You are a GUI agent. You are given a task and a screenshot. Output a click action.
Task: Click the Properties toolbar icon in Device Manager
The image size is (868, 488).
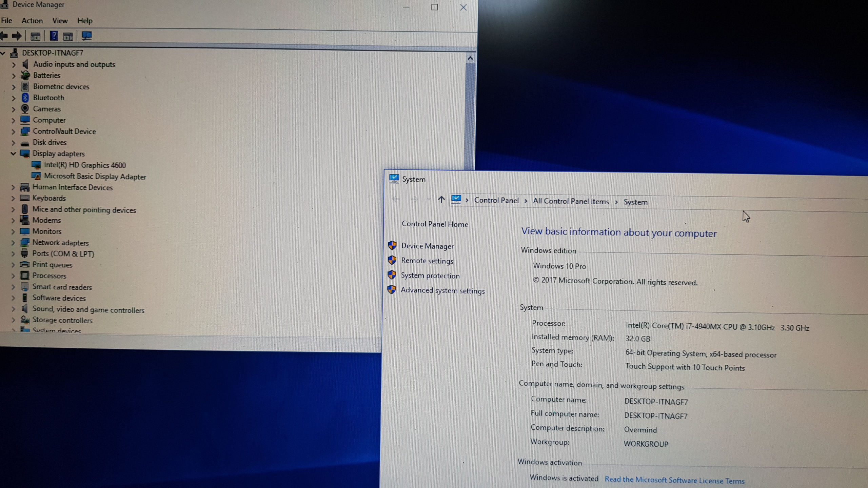pos(35,36)
